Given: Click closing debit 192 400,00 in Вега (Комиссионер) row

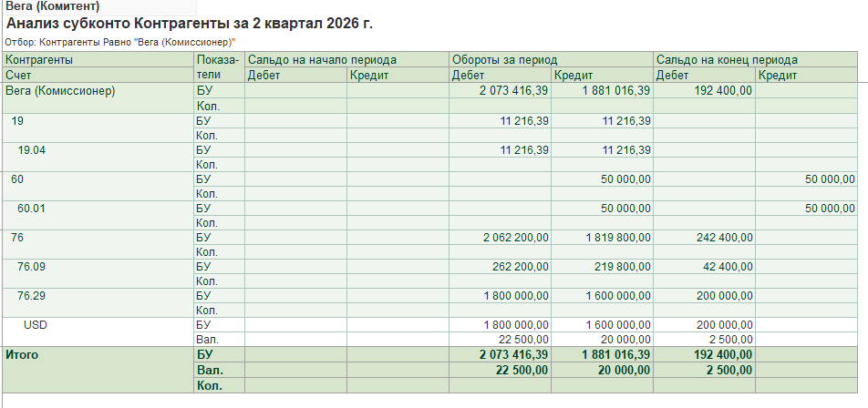Looking at the screenshot, I should (x=722, y=91).
